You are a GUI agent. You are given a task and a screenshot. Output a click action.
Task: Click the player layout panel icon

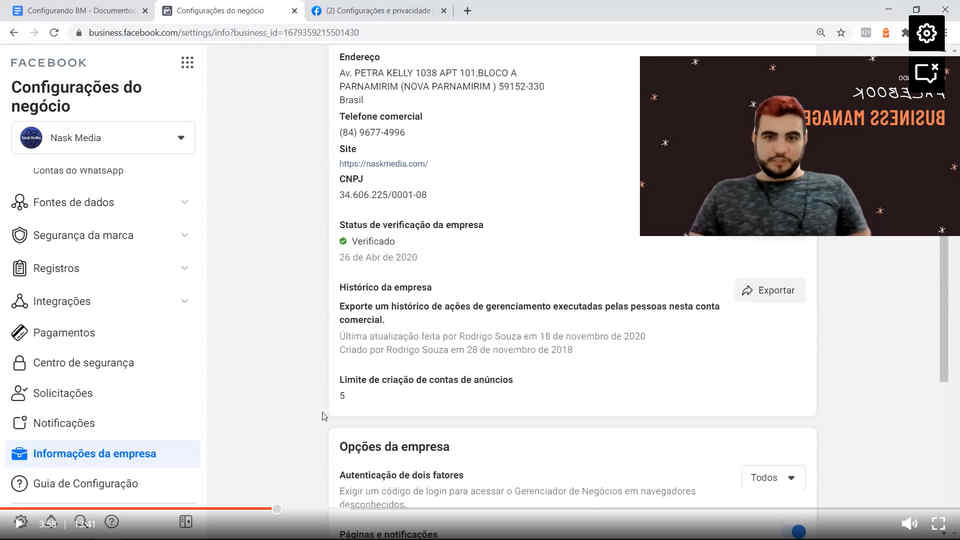[x=186, y=522]
